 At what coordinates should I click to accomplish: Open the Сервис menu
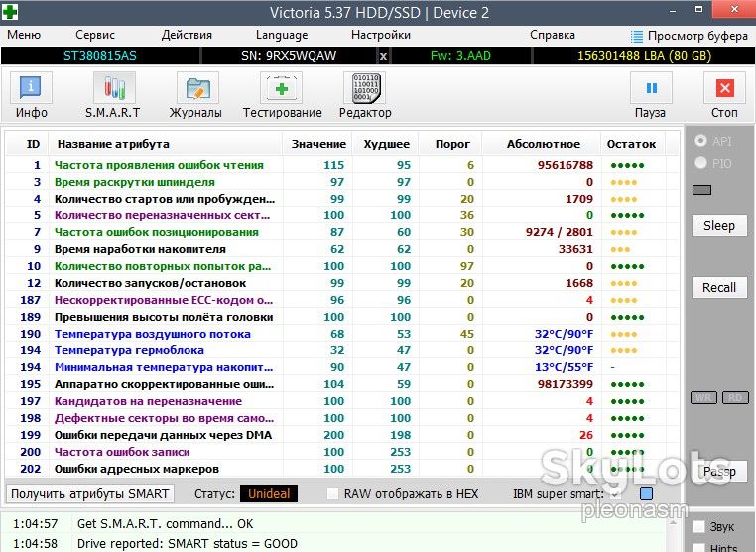point(95,35)
